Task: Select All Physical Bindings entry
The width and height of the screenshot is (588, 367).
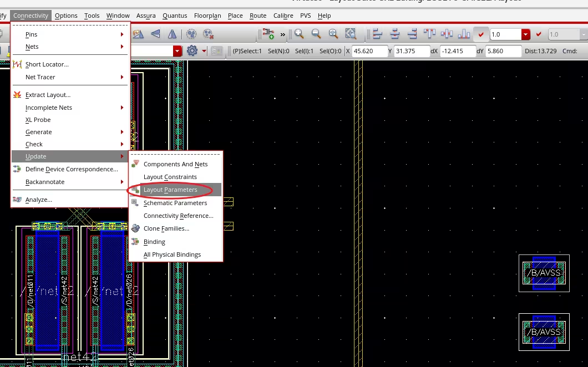Action: click(175, 254)
